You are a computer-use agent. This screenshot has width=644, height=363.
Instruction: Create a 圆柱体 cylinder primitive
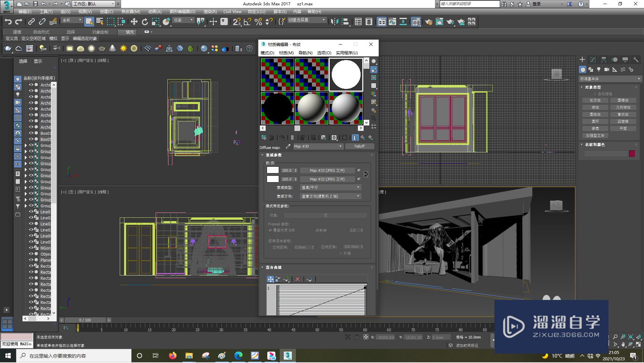(x=595, y=115)
